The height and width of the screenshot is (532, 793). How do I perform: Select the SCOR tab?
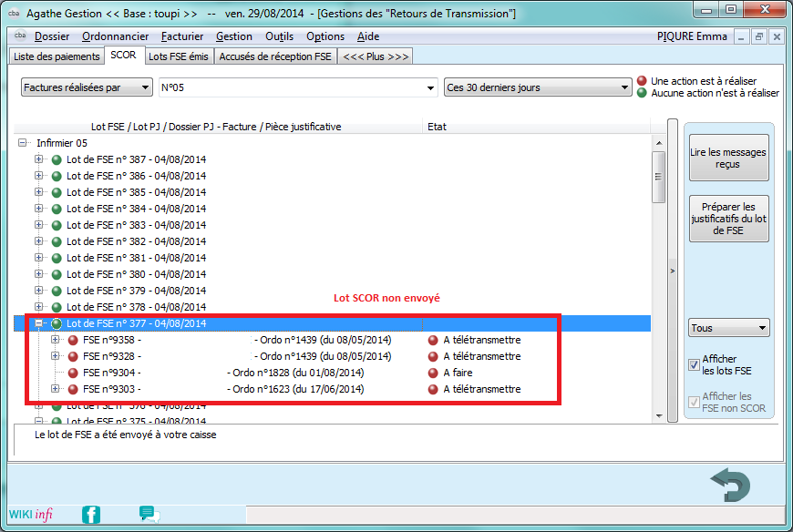click(x=123, y=55)
